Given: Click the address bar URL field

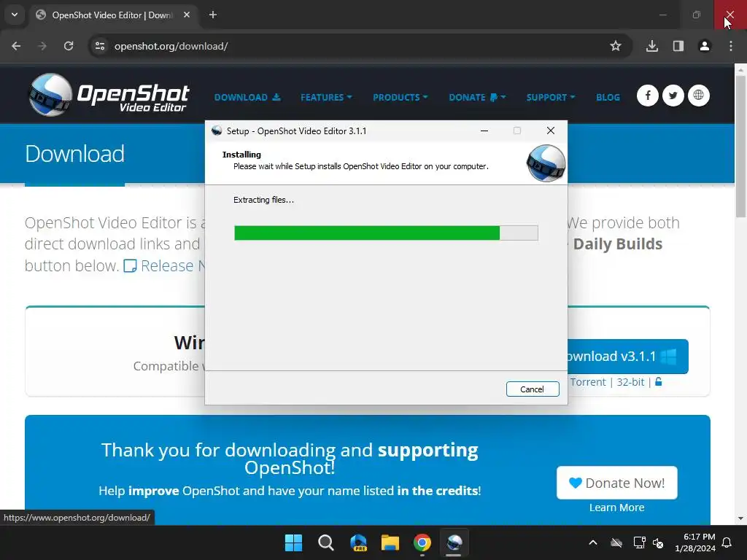Looking at the screenshot, I should tap(360, 46).
